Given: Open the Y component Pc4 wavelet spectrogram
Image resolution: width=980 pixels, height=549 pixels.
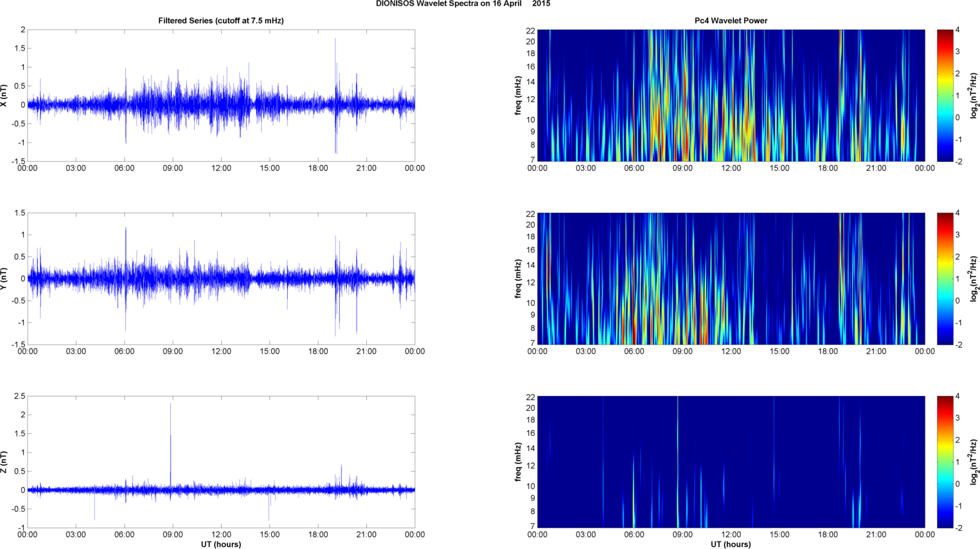Looking at the screenshot, I should point(731,279).
